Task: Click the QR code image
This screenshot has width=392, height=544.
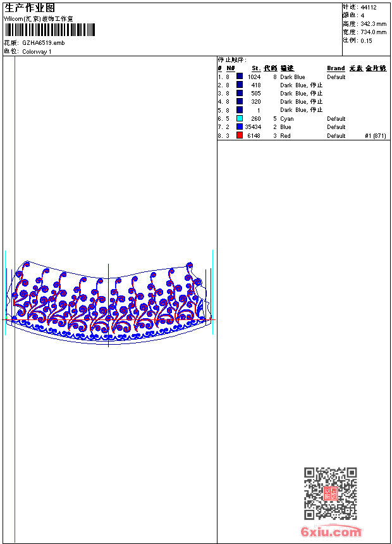Action: tap(331, 493)
